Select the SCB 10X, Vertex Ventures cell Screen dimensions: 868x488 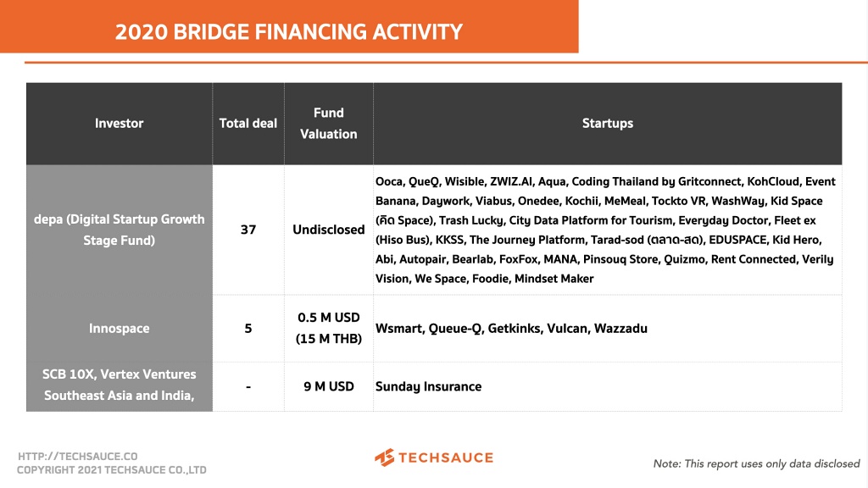(120, 385)
